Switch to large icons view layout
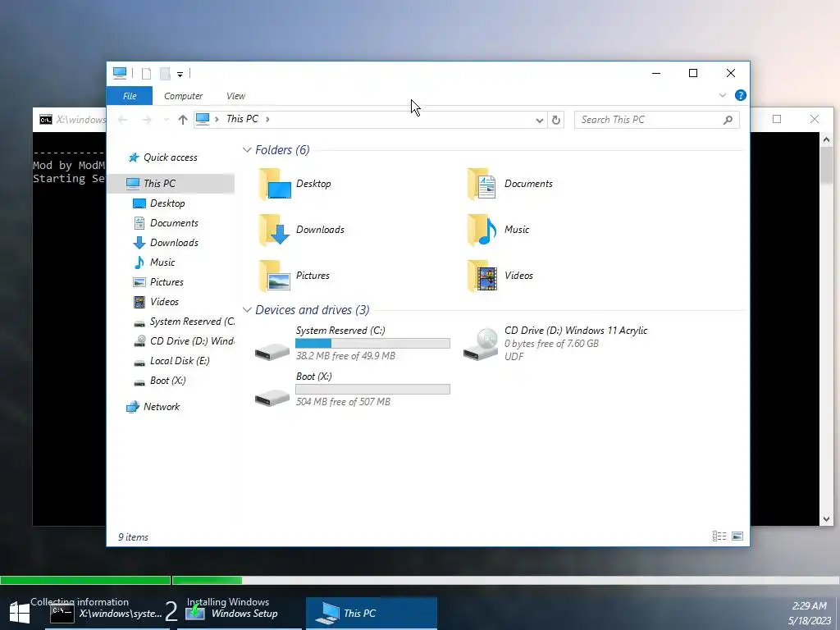Image resolution: width=840 pixels, height=630 pixels. [x=737, y=536]
